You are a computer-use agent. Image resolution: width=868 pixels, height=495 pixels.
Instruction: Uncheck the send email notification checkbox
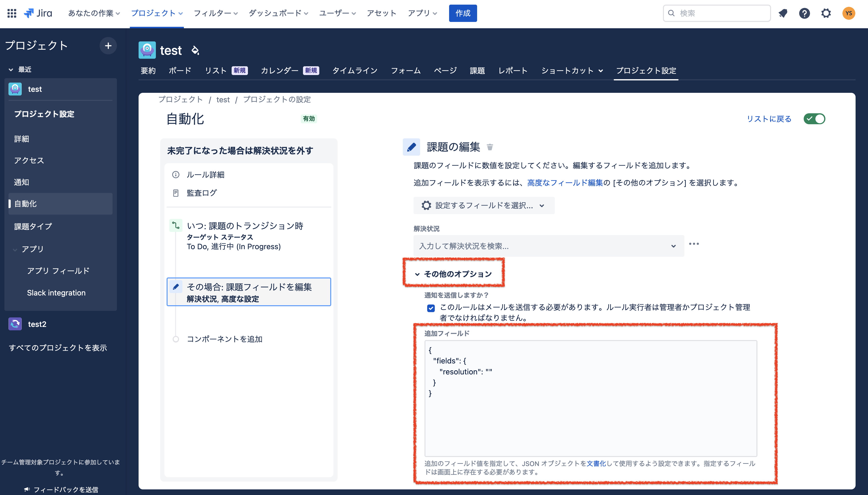pyautogui.click(x=431, y=308)
